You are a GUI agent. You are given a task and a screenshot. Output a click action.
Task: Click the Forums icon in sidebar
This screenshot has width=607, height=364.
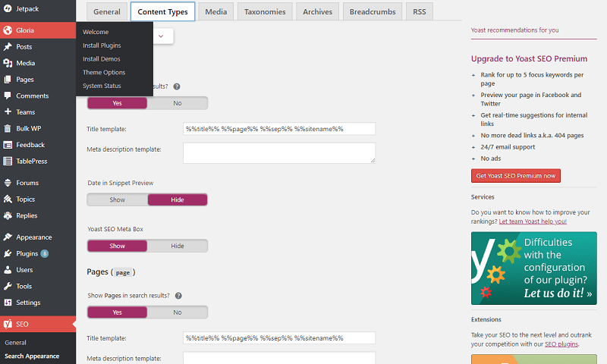8,183
